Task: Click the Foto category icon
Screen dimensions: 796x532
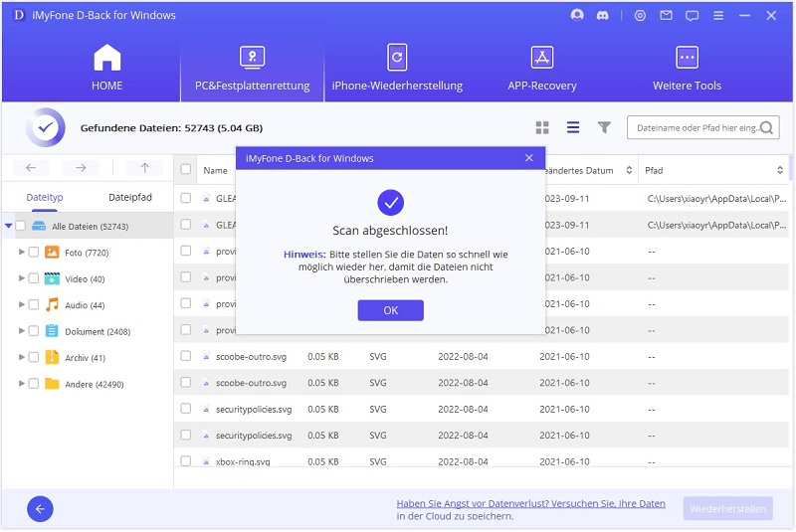Action: [x=52, y=252]
